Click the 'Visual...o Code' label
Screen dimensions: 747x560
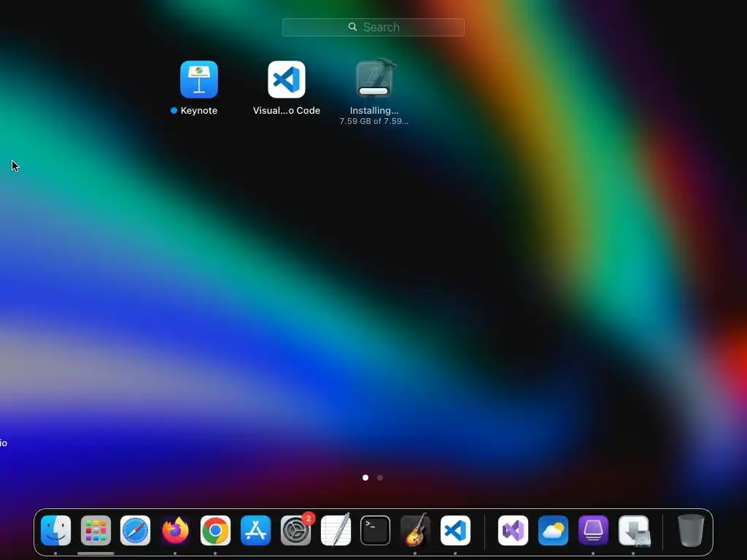click(286, 111)
